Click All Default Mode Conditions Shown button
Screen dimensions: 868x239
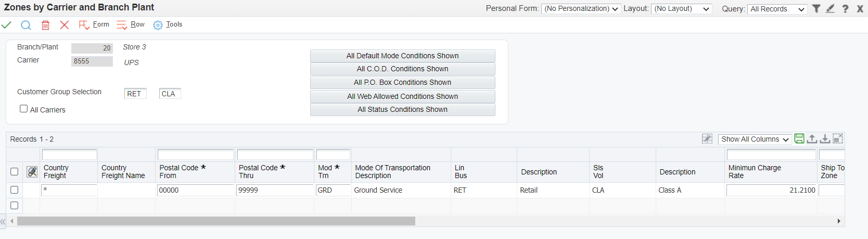coord(403,56)
